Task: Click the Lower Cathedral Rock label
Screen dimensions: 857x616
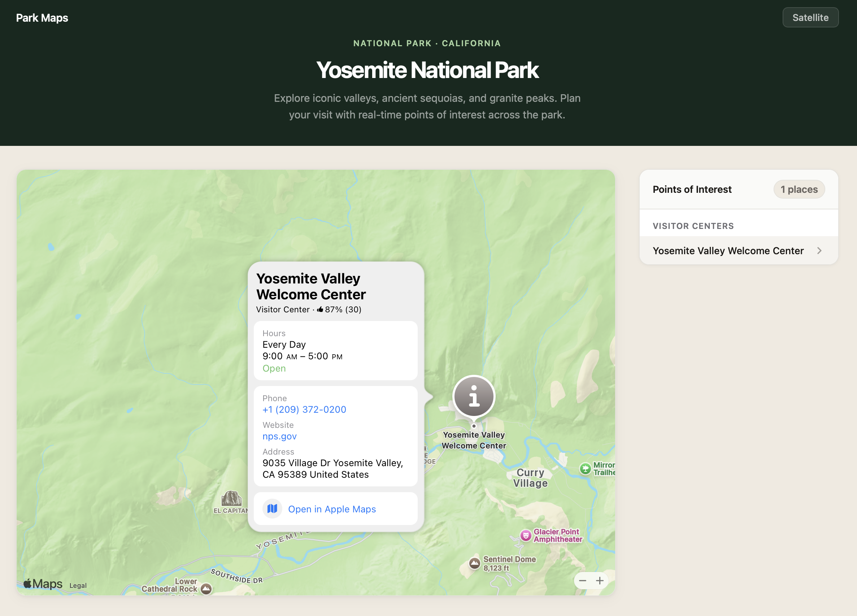Action: pos(169,585)
